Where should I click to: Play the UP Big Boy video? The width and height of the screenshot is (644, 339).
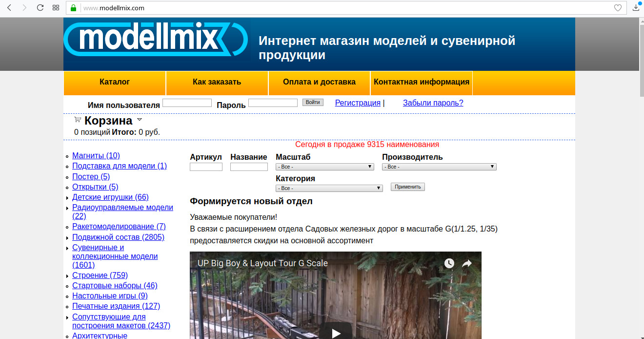coord(336,333)
